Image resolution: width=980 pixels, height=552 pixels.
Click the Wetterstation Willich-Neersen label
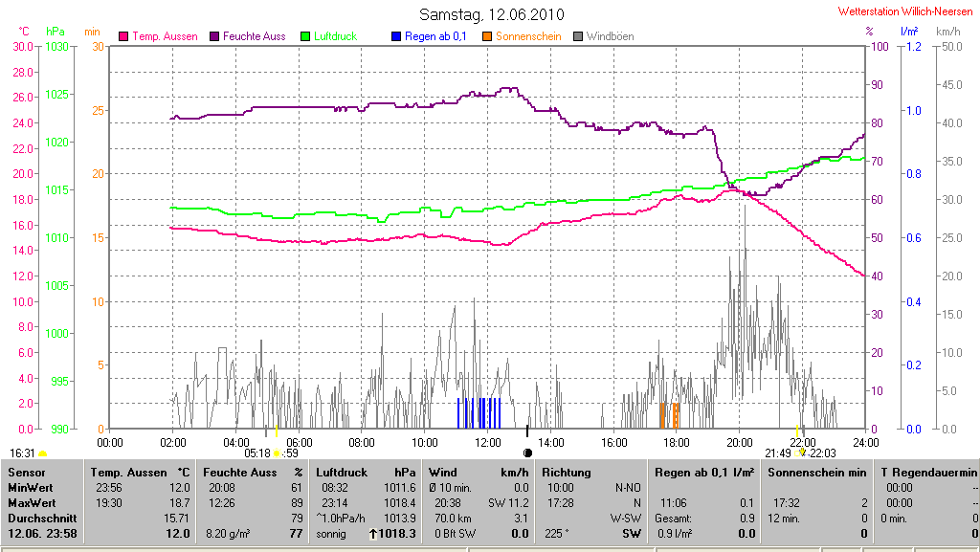pos(905,11)
